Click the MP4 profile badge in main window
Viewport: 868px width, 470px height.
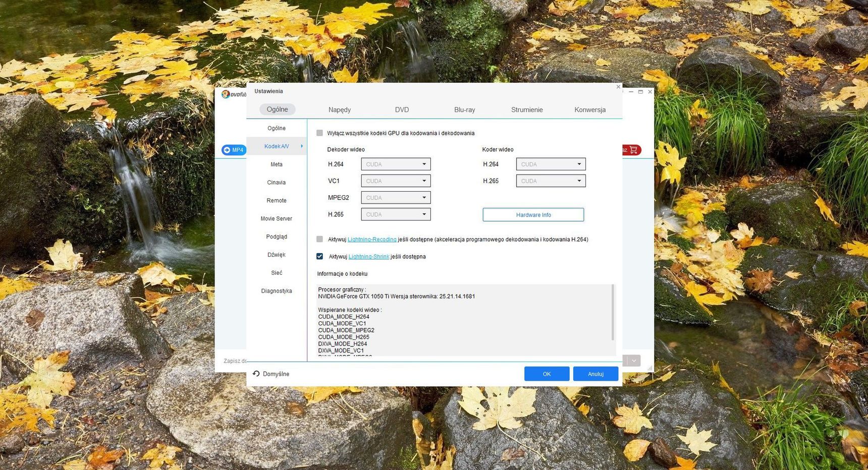(x=234, y=150)
